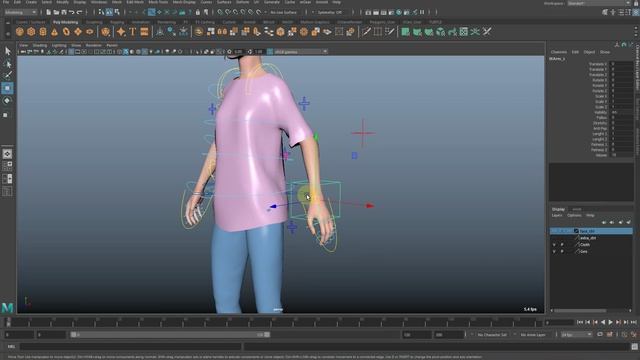Open the Channels menu in Channel Box
This screenshot has height=360, width=640.
[558, 52]
